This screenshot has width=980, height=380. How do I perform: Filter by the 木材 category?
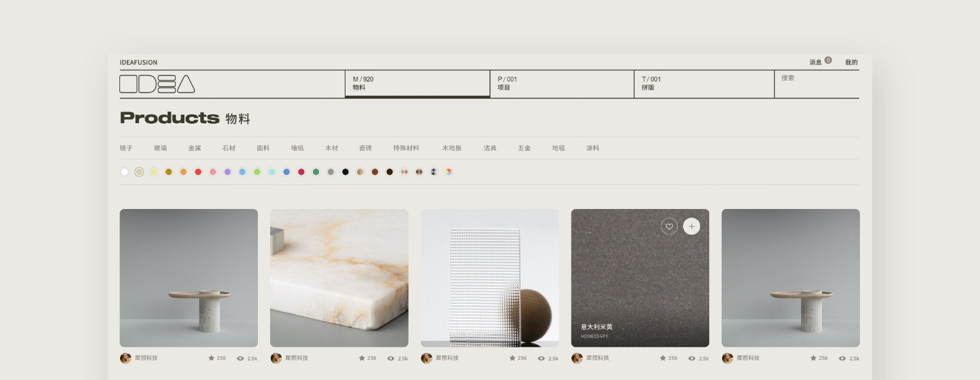(x=331, y=148)
